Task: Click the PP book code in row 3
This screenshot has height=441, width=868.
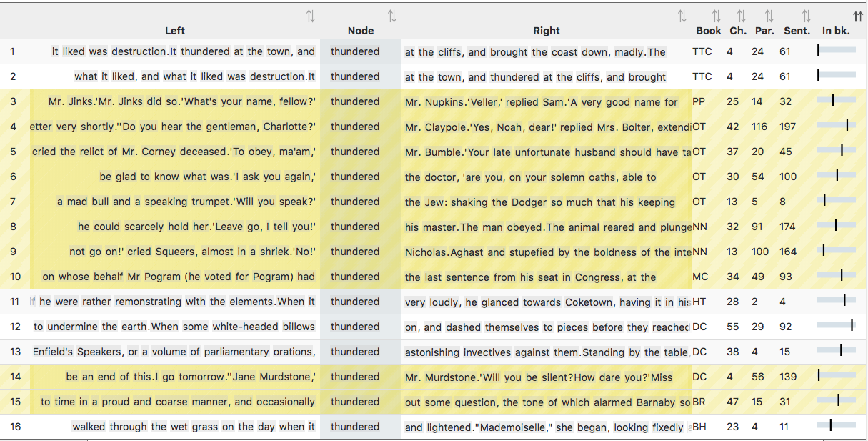Action: (x=699, y=101)
